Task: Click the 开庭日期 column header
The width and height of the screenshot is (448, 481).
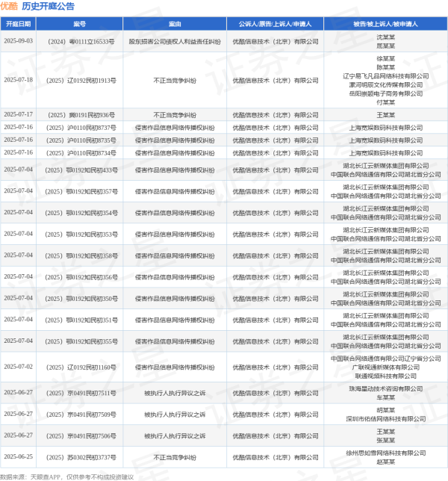Action: (19, 25)
